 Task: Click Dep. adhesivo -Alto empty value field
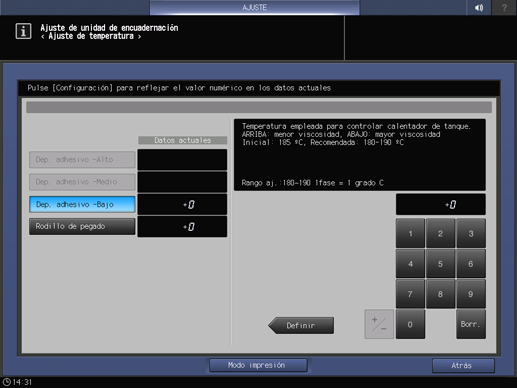tap(182, 160)
